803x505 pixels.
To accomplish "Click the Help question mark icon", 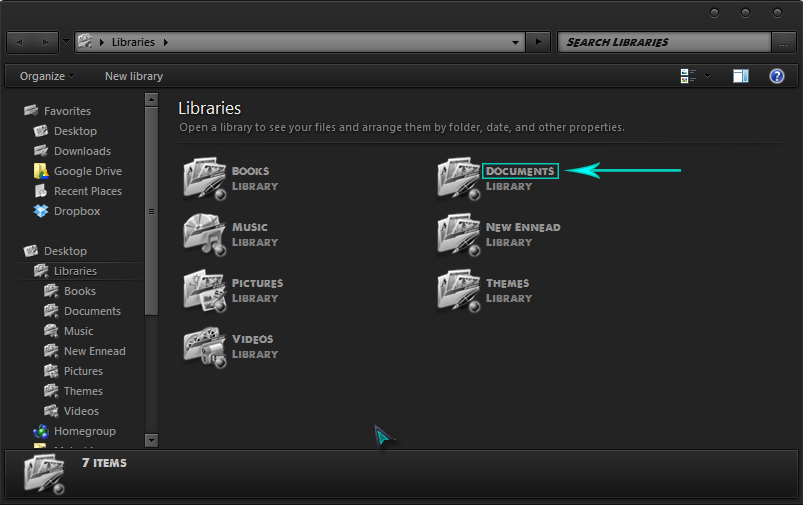I will tap(776, 76).
